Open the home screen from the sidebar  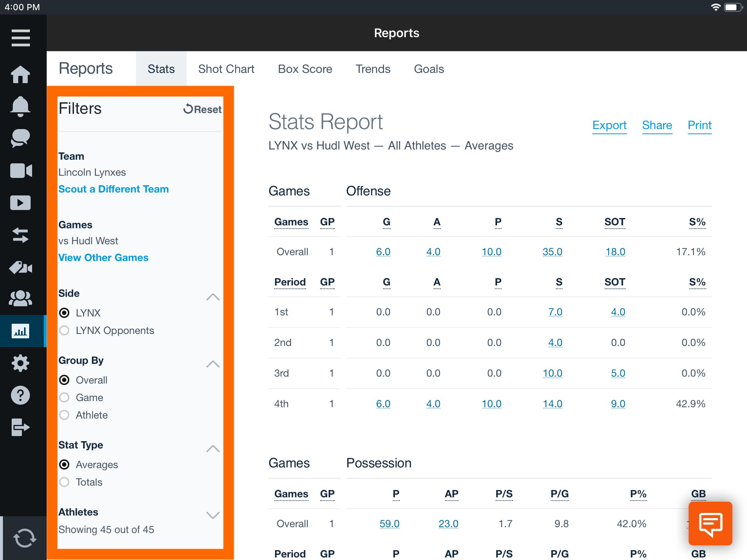(x=21, y=74)
